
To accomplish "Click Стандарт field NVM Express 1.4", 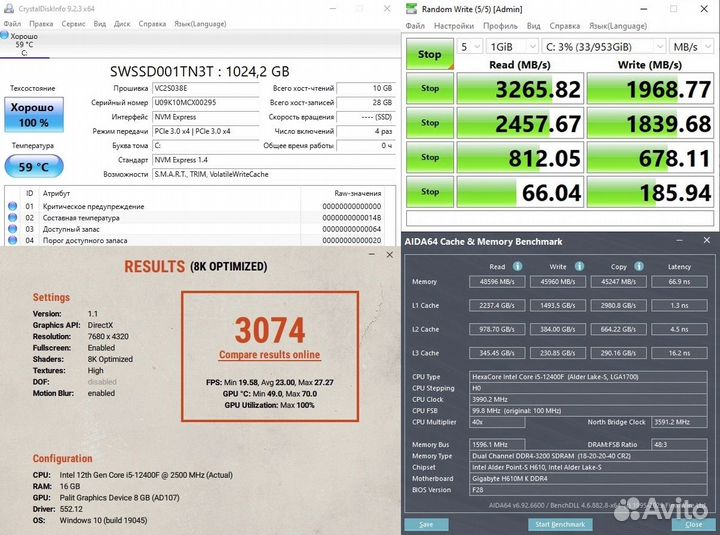I will (x=274, y=160).
